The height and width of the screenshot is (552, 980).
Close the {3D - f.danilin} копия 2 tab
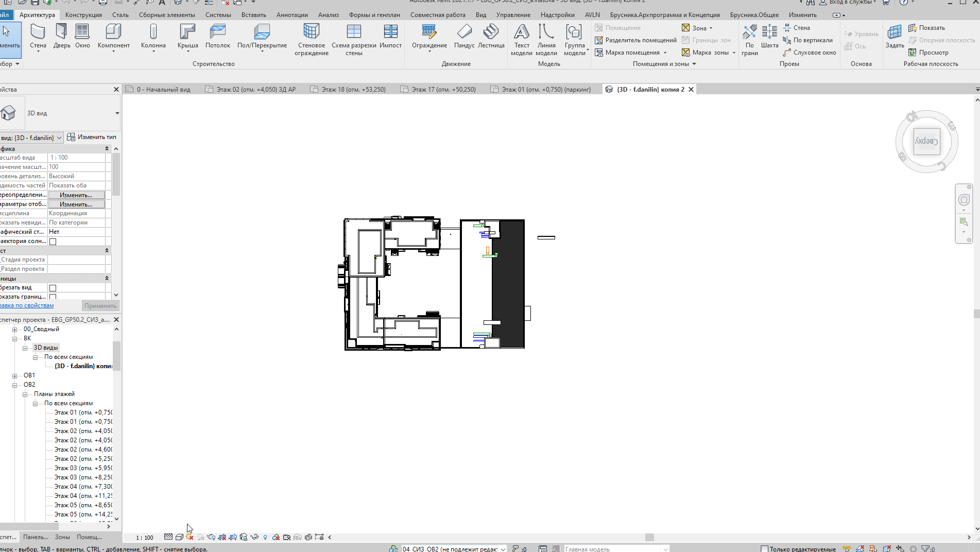pos(691,90)
